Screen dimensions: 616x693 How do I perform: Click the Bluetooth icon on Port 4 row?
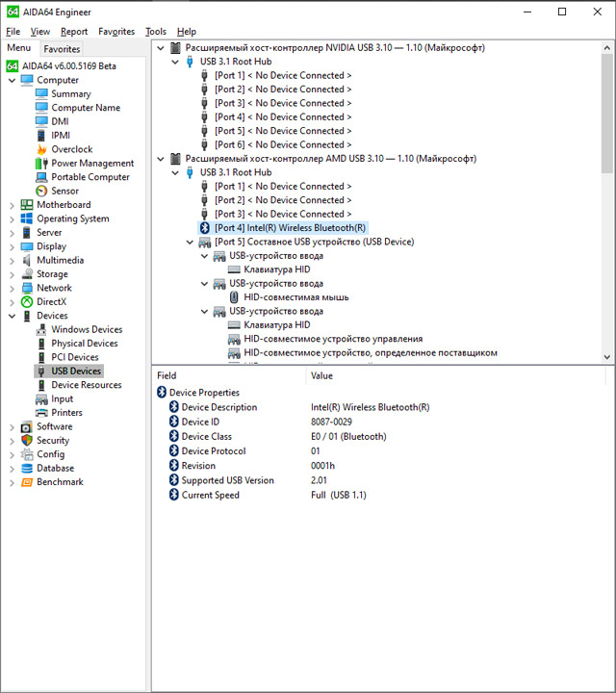tap(205, 227)
